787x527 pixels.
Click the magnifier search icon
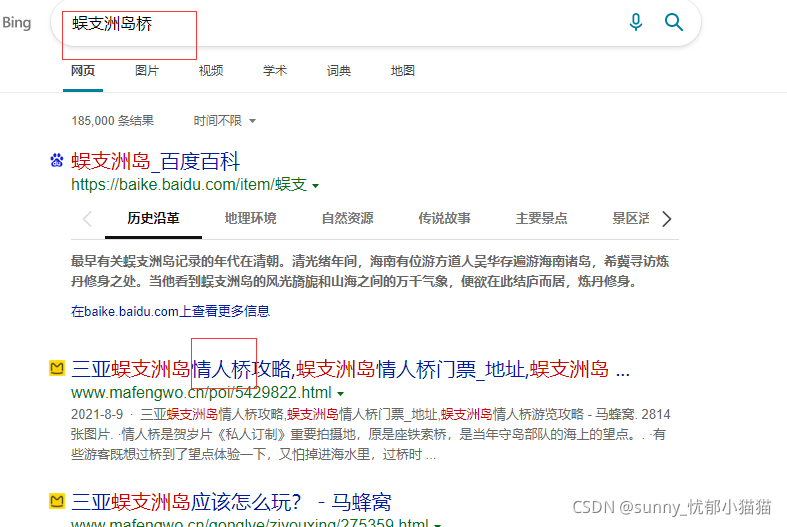[x=674, y=23]
